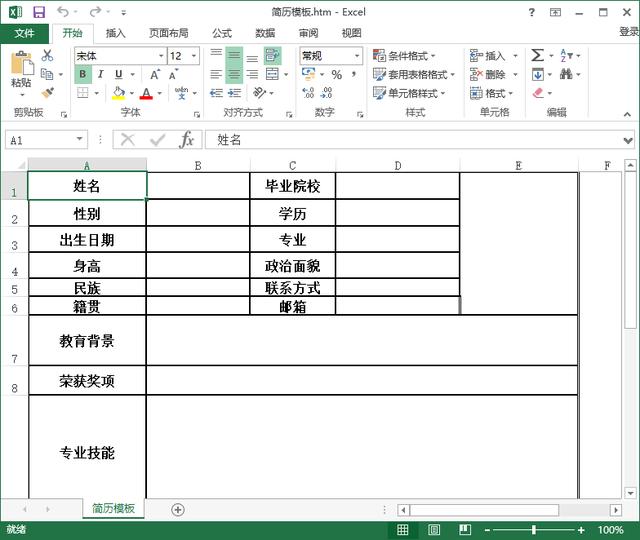Screen dimensions: 640x540
Task: Open the number format 常规 dropdown
Action: point(357,56)
